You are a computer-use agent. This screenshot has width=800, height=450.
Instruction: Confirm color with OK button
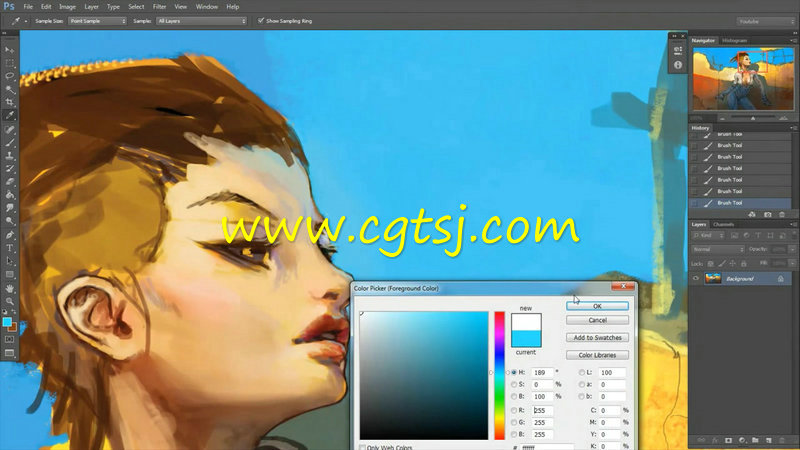pyautogui.click(x=597, y=306)
